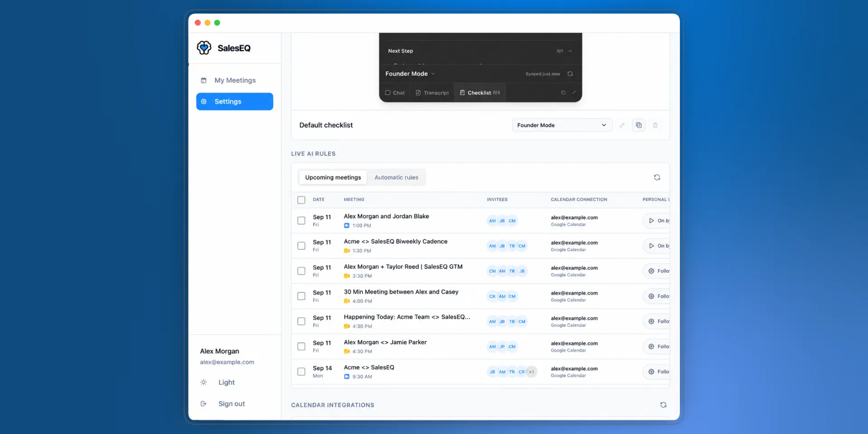
Task: Click the 'Happening Today: Acme Team <> SalesEQ...' title
Action: click(407, 317)
